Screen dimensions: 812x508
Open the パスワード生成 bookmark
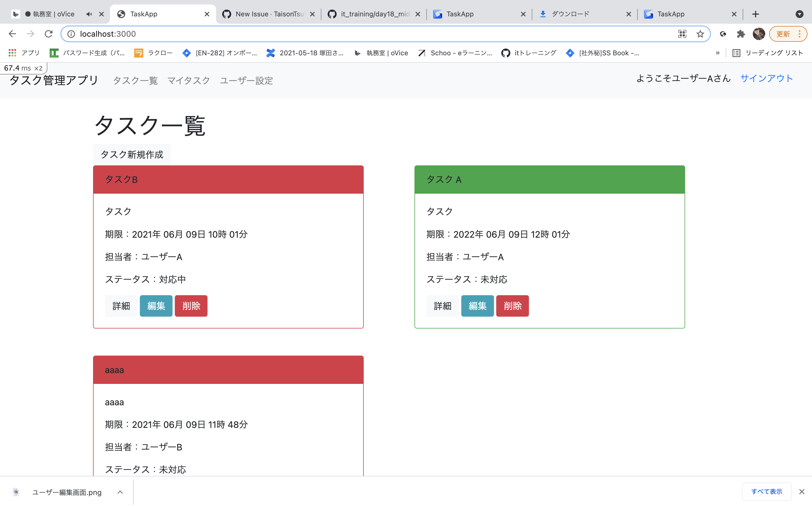(87, 53)
